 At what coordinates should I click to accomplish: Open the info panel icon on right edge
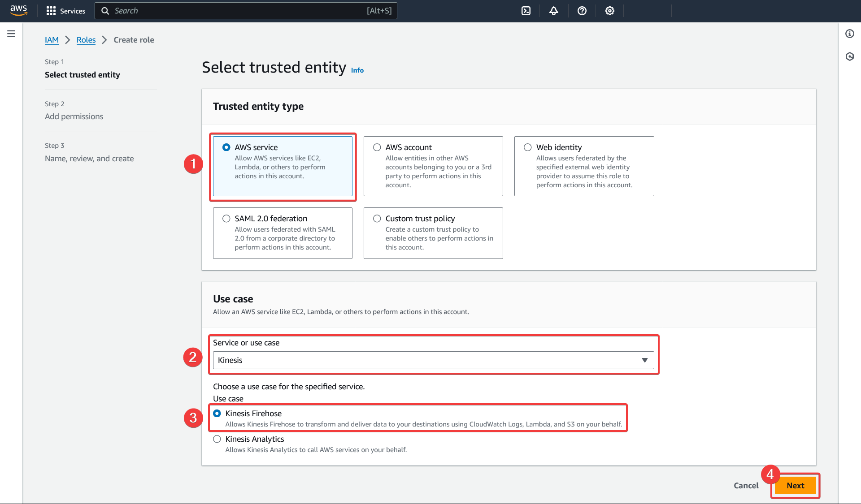coord(850,34)
